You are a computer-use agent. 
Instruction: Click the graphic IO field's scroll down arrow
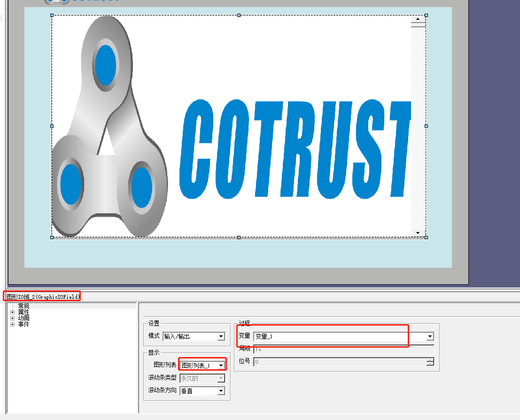click(x=418, y=233)
